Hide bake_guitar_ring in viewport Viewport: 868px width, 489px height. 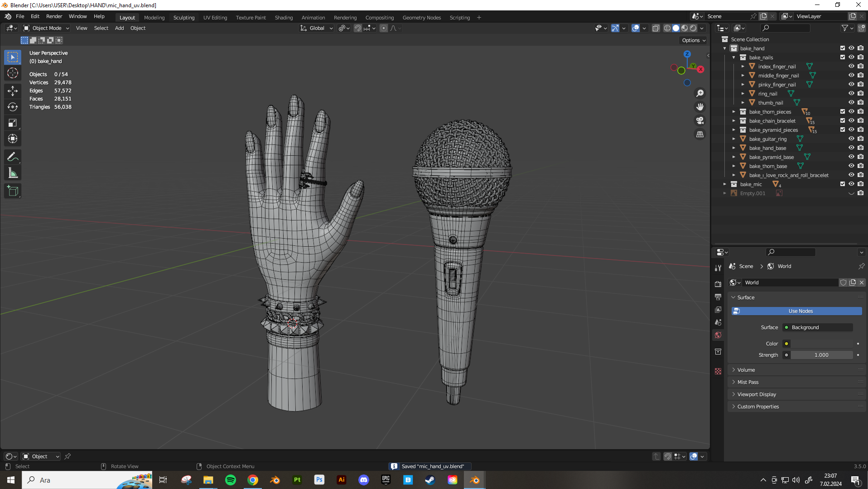click(851, 139)
